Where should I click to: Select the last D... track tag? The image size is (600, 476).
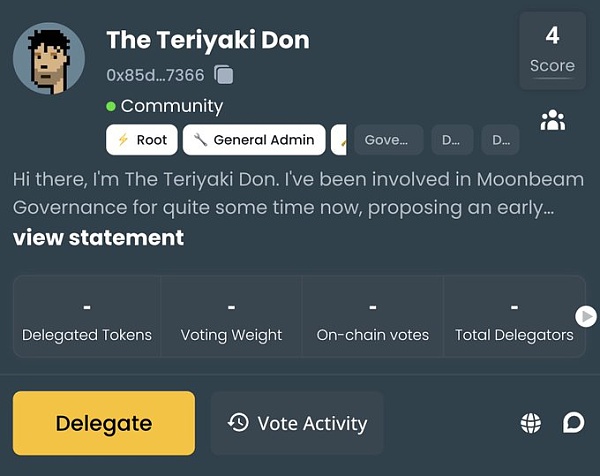click(x=500, y=140)
